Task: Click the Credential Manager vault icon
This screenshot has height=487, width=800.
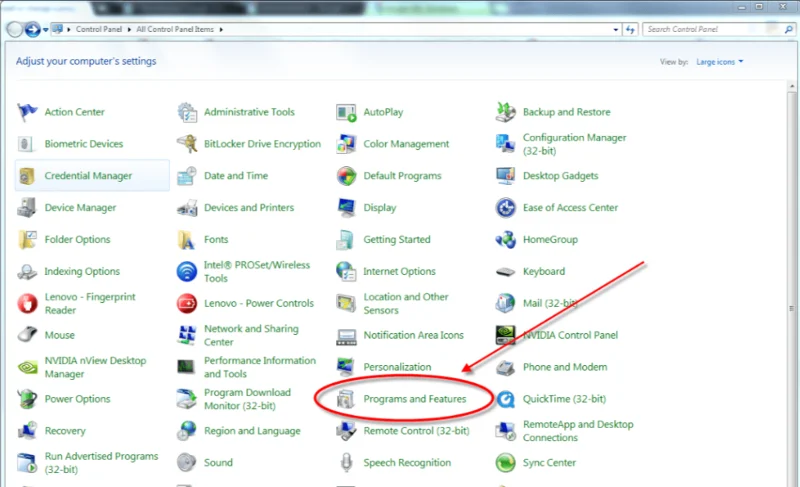Action: click(27, 176)
